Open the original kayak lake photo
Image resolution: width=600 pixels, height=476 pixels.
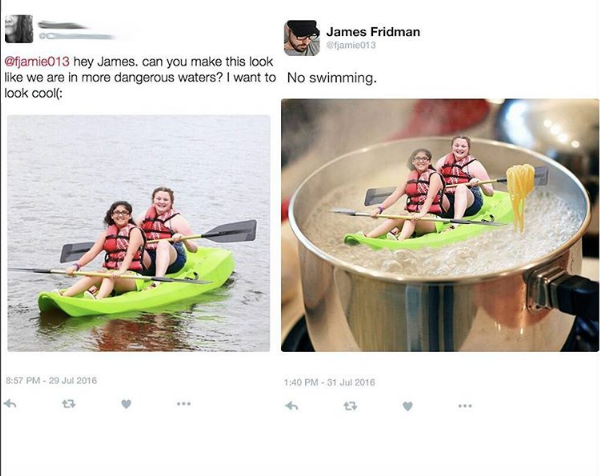click(x=139, y=233)
